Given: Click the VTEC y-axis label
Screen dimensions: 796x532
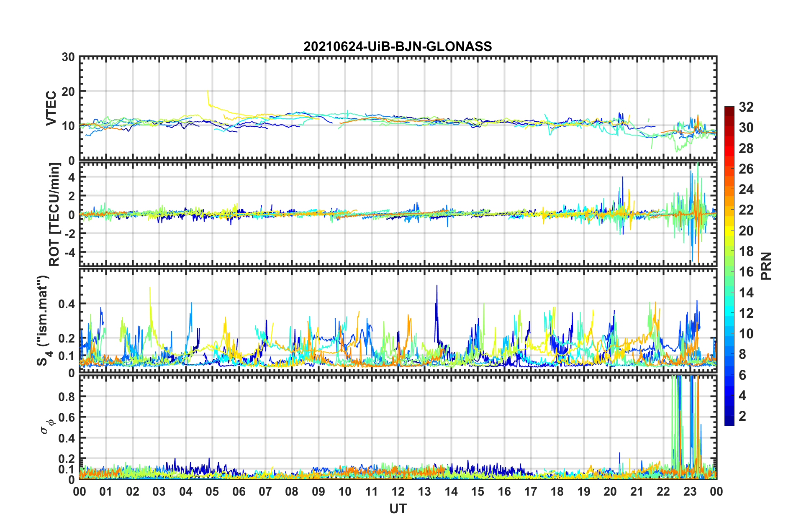Looking at the screenshot, I should point(51,108).
